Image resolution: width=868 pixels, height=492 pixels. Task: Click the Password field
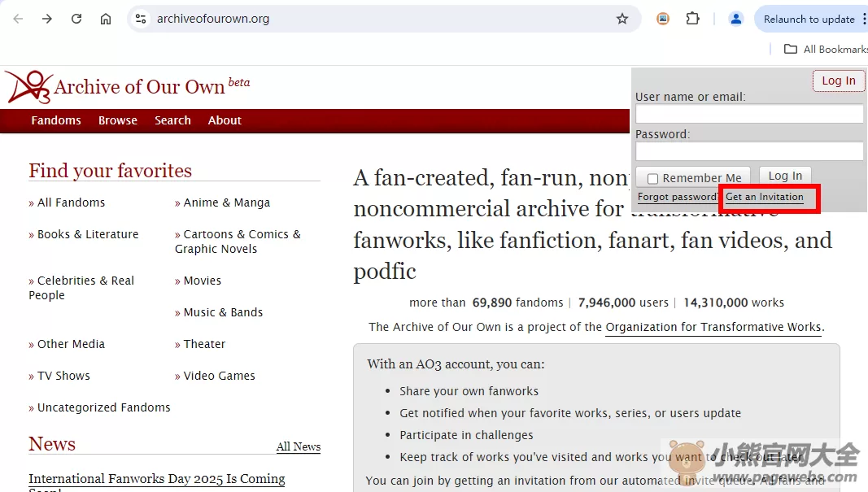(749, 151)
